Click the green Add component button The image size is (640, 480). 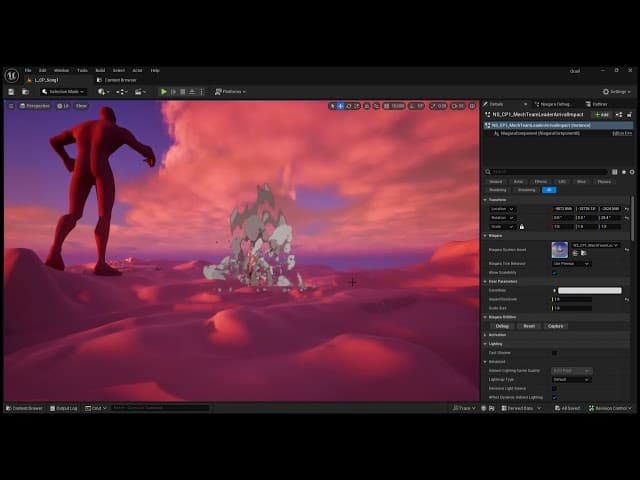600,115
